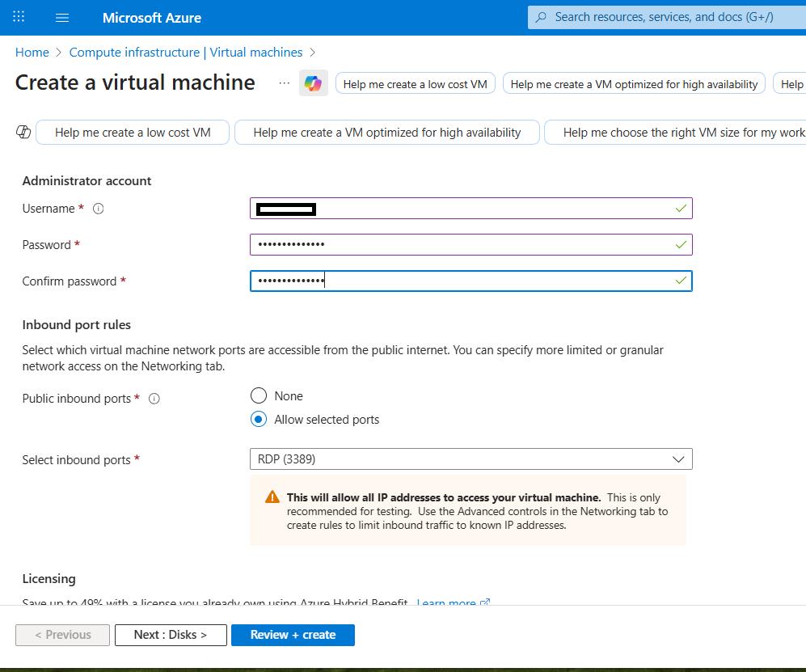Click the Confirm password green checkmark

click(x=681, y=281)
